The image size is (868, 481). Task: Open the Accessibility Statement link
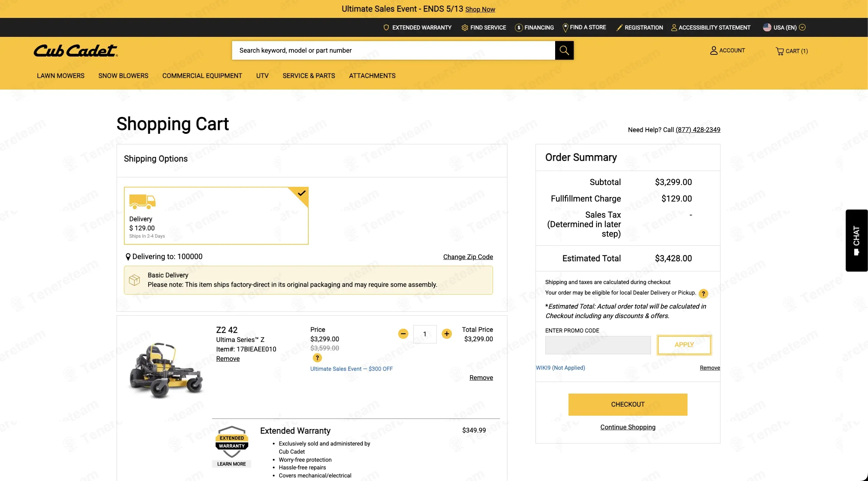[711, 27]
